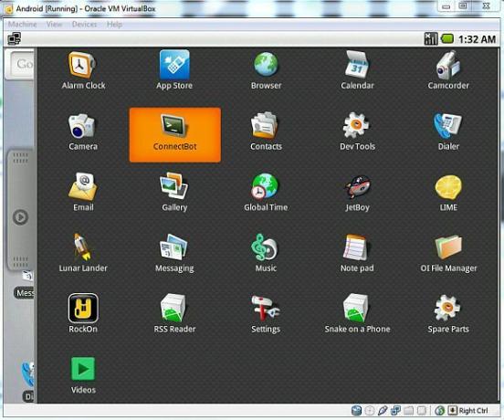
Task: Open the Contacts app
Action: (266, 131)
